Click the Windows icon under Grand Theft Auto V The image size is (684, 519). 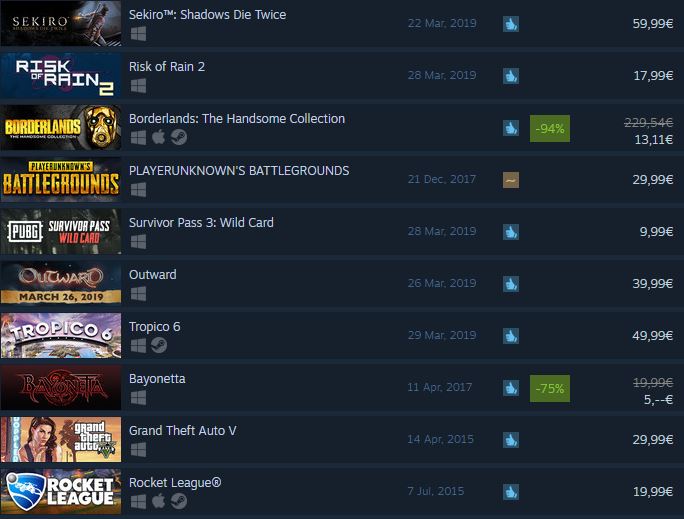click(x=138, y=450)
